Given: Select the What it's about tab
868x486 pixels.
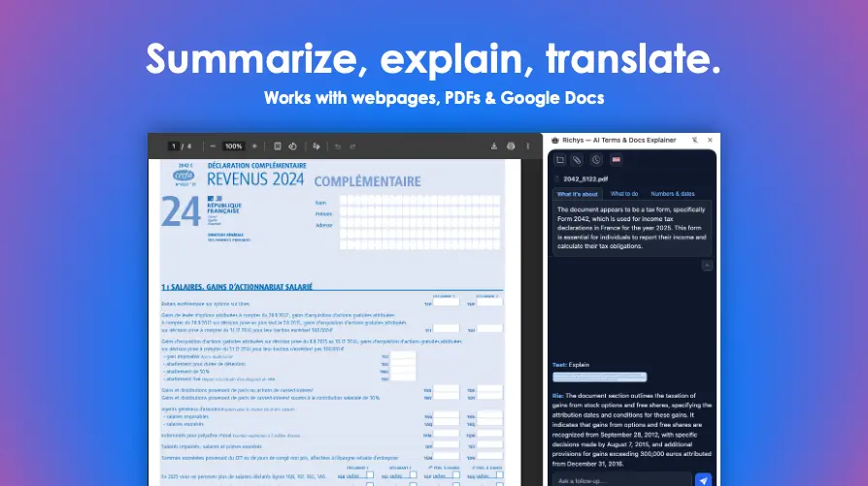Looking at the screenshot, I should pyautogui.click(x=578, y=194).
